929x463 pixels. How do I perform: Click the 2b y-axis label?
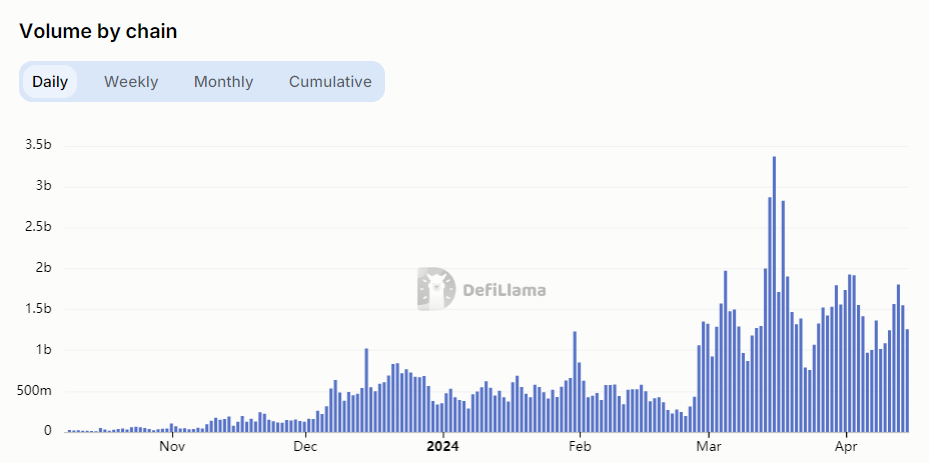45,268
